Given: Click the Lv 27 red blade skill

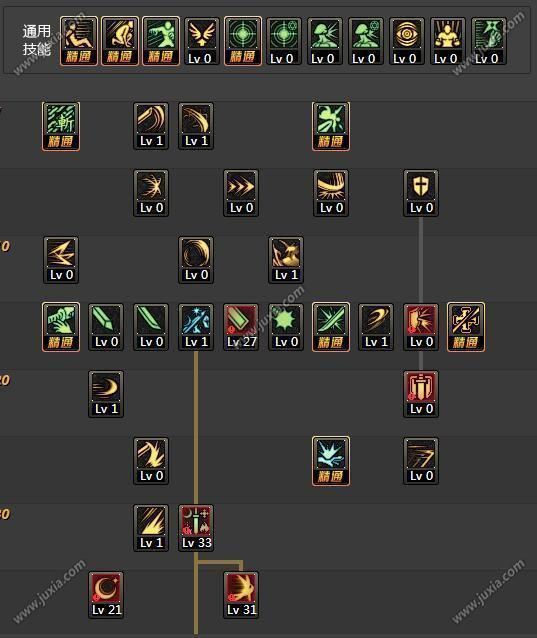Looking at the screenshot, I should [x=241, y=327].
